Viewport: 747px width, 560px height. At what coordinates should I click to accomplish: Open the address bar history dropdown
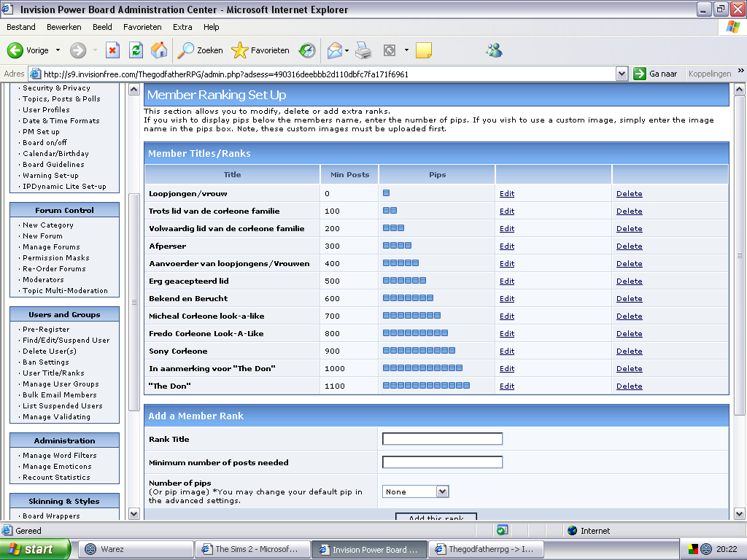pos(622,74)
